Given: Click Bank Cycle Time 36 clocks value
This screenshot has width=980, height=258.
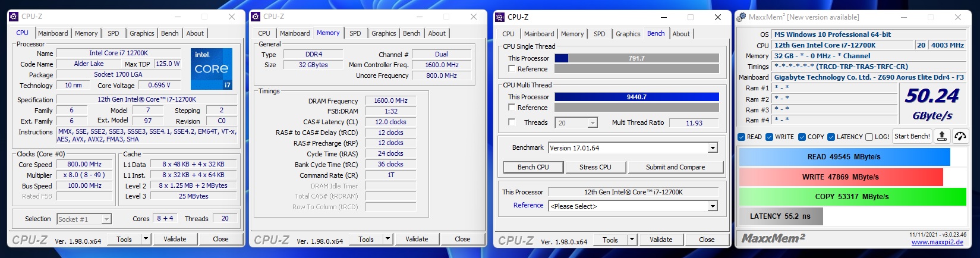Looking at the screenshot, I should coord(390,164).
